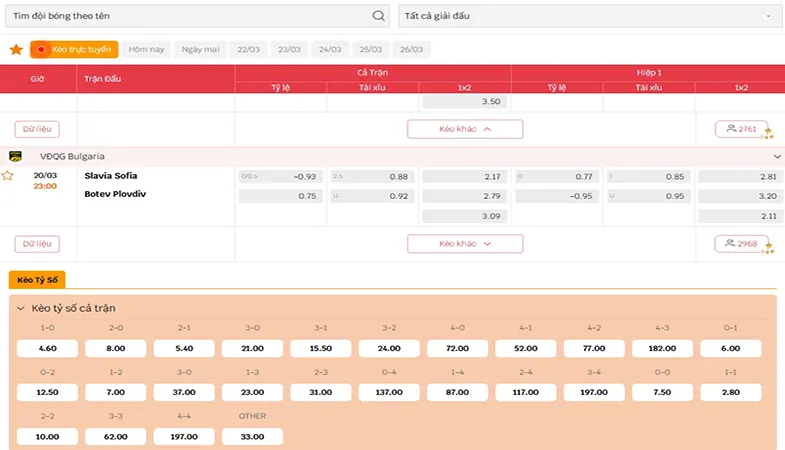The image size is (785, 450).
Task: Pick the 4-3 score odds 182.00
Action: [662, 348]
